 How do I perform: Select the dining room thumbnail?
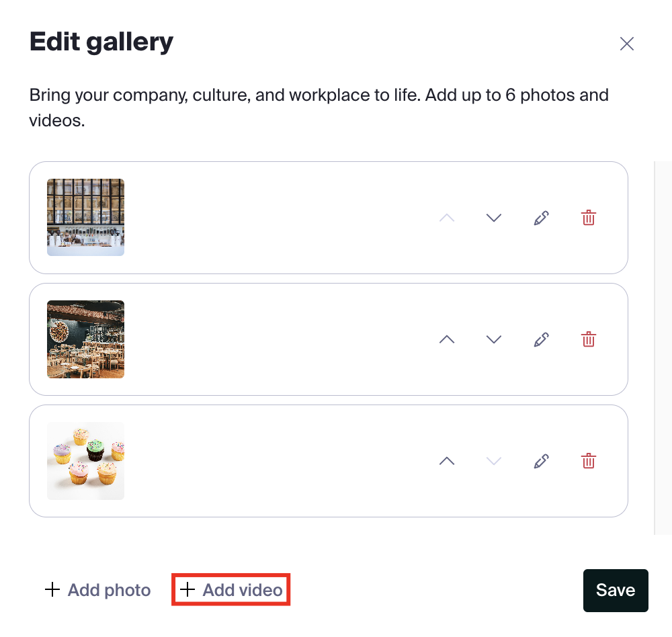coord(86,339)
